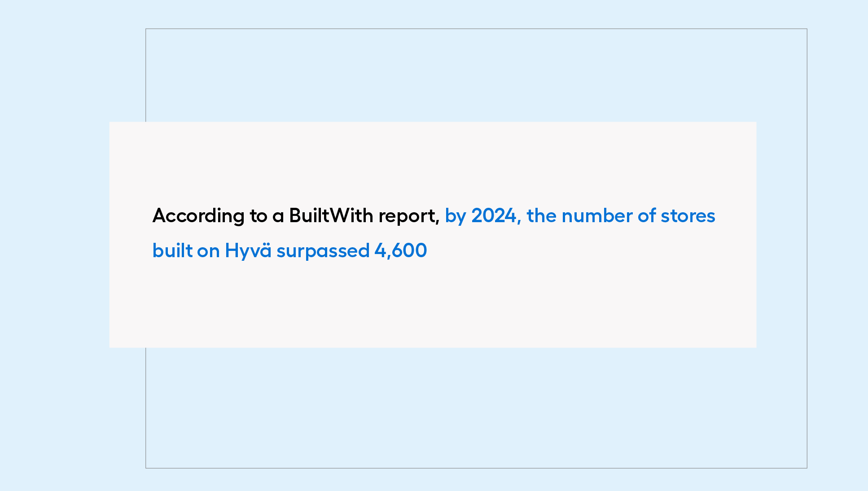This screenshot has width=868, height=491.
Task: Select the blue word "Hyvä"
Action: pos(248,251)
